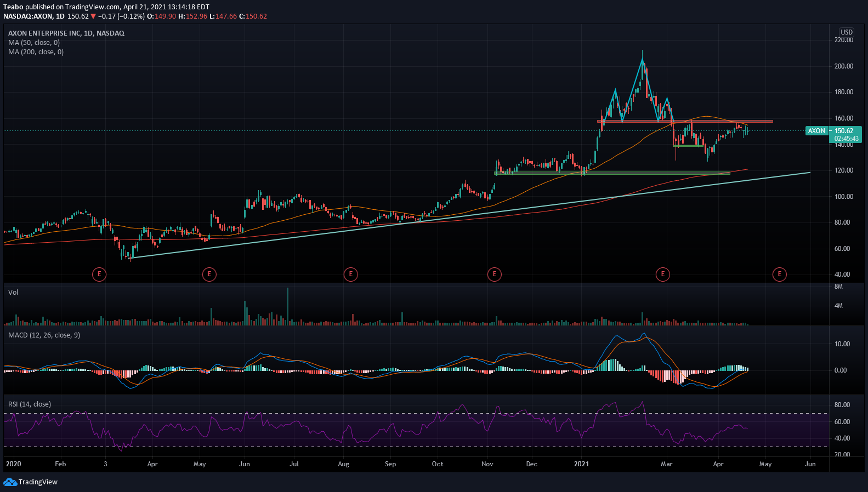Image resolution: width=868 pixels, height=492 pixels.
Task: Click the Teabo author name
Action: (x=13, y=7)
